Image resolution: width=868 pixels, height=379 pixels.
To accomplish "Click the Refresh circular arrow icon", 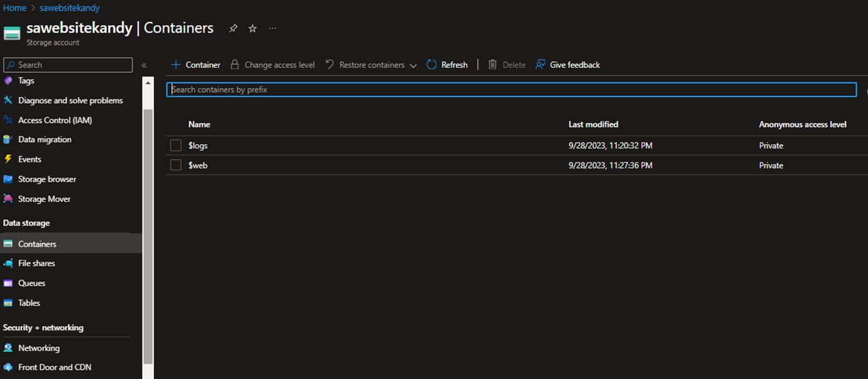I will (x=431, y=65).
